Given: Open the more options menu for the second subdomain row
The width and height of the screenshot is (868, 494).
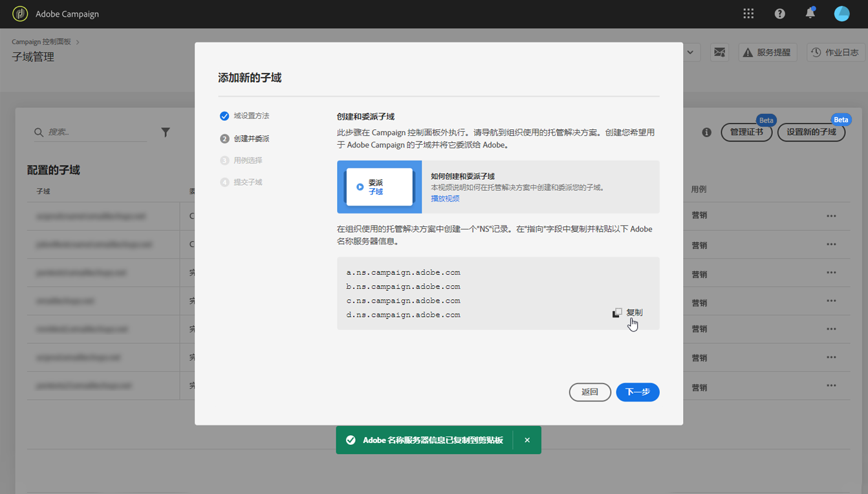Looking at the screenshot, I should [831, 244].
